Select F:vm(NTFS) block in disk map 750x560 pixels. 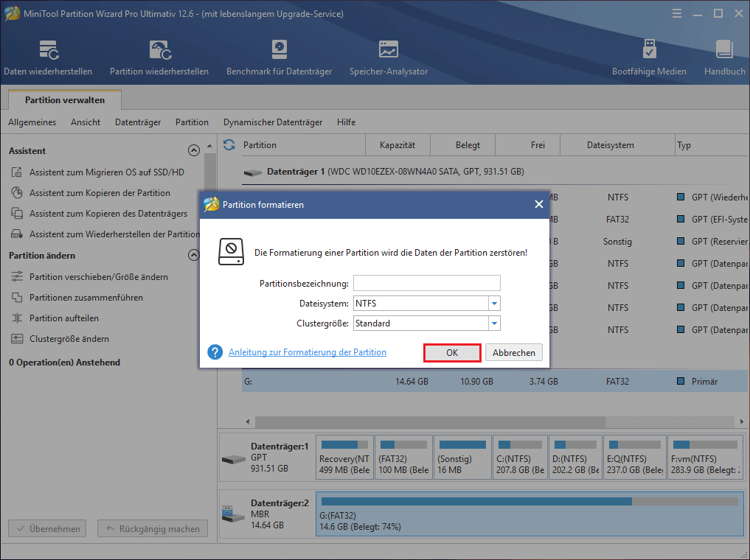coord(705,458)
